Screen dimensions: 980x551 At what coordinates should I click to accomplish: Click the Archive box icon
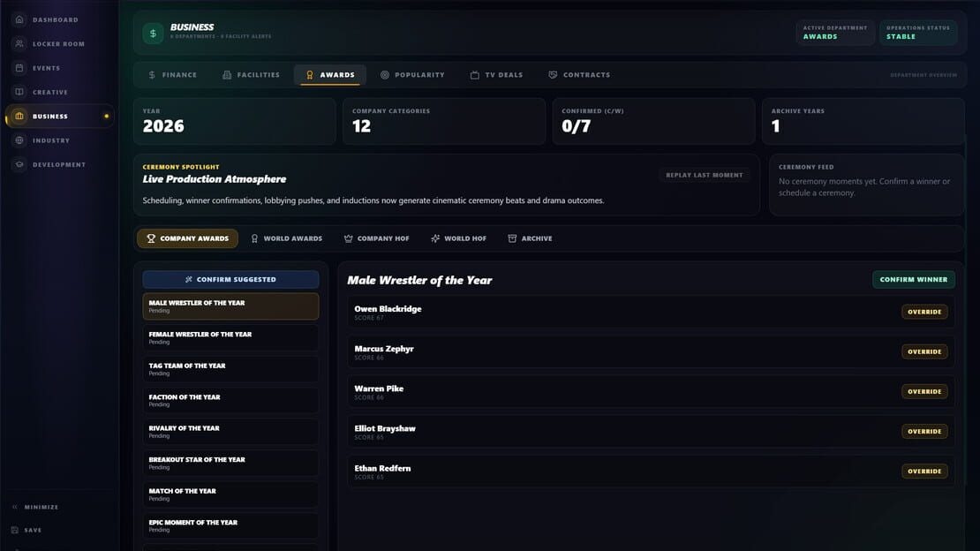pos(512,238)
